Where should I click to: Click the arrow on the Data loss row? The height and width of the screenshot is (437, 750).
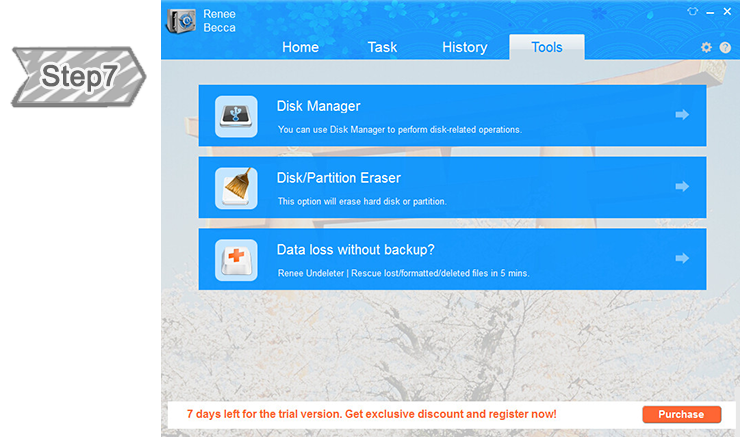click(682, 258)
